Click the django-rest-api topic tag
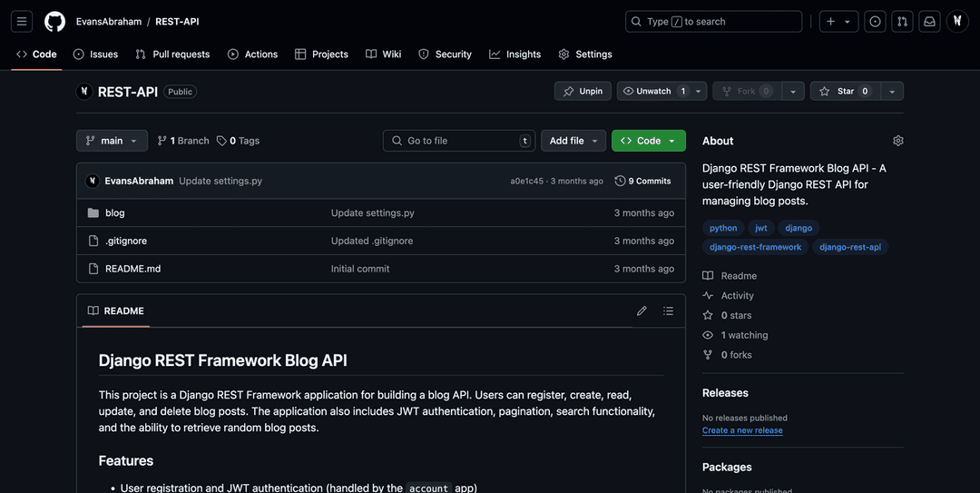The width and height of the screenshot is (980, 493). [850, 247]
